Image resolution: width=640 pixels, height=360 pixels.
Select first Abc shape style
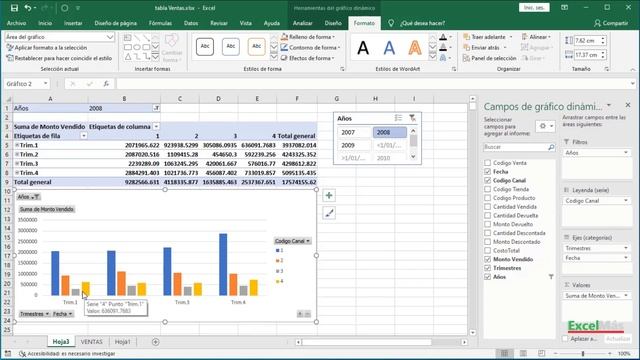205,47
